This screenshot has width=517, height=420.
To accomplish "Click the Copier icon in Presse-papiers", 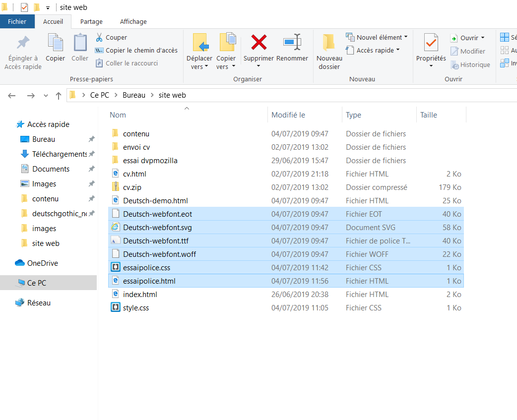I will point(55,43).
